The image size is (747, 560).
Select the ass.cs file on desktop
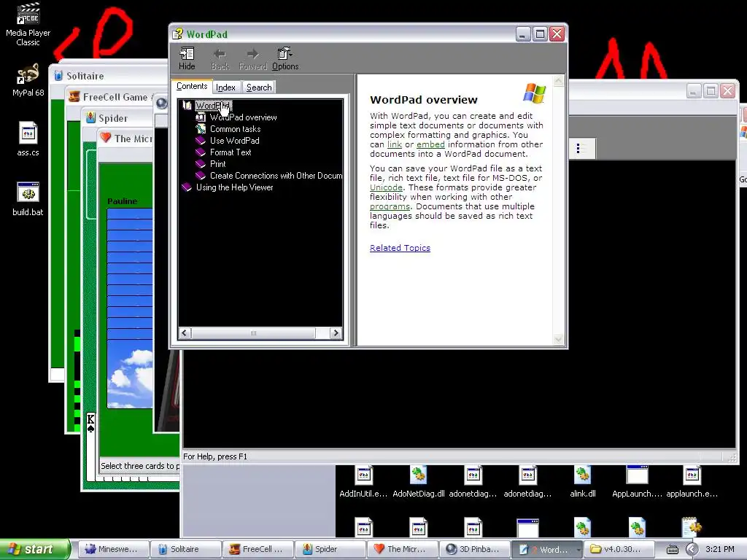tap(28, 139)
